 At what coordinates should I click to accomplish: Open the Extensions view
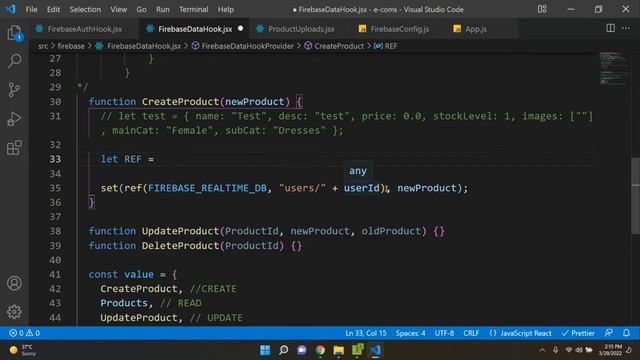[x=14, y=148]
